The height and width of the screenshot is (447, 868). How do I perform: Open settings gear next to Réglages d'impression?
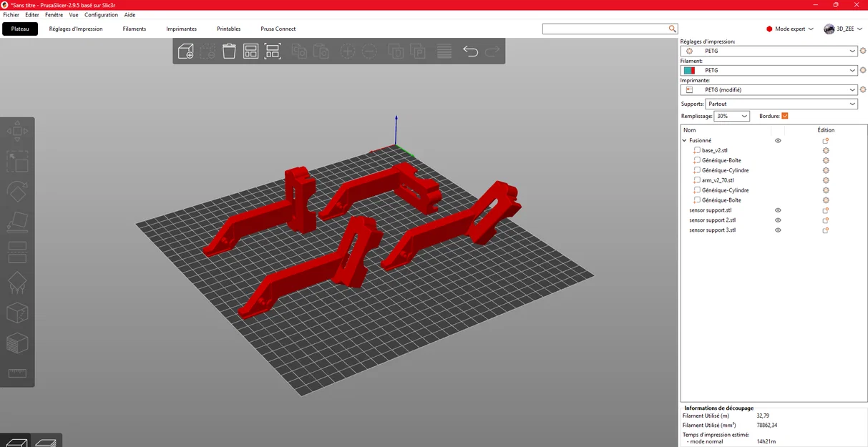click(x=863, y=51)
